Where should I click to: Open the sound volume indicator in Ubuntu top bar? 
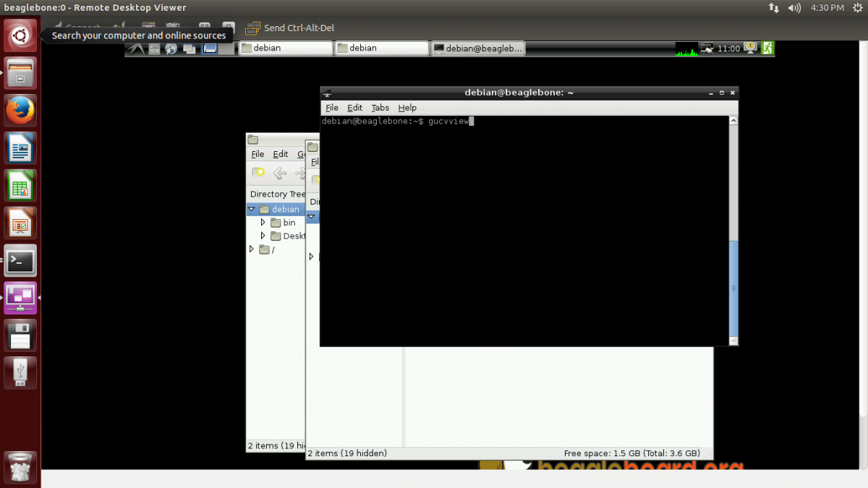(x=796, y=8)
